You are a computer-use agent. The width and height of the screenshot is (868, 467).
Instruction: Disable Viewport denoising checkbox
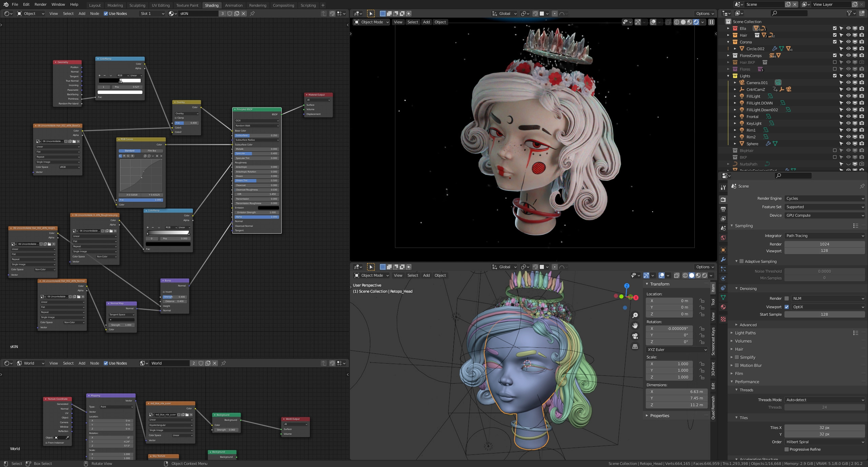click(787, 307)
